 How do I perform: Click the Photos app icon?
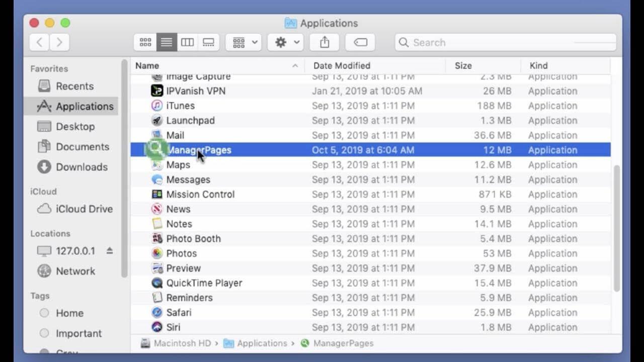point(157,253)
